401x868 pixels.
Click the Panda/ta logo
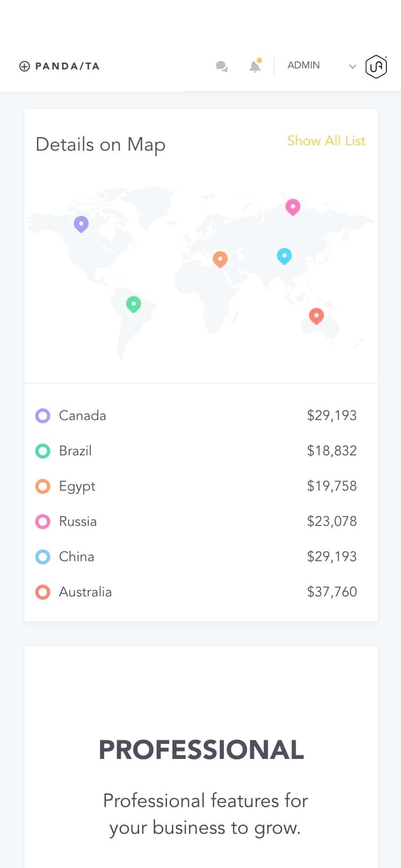click(59, 66)
